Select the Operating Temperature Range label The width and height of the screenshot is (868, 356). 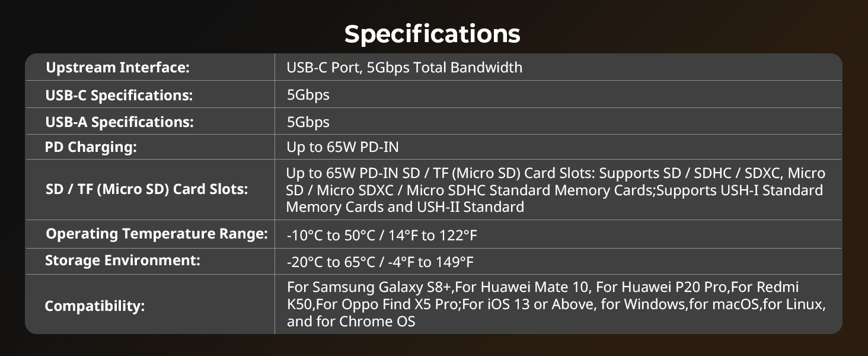click(157, 234)
